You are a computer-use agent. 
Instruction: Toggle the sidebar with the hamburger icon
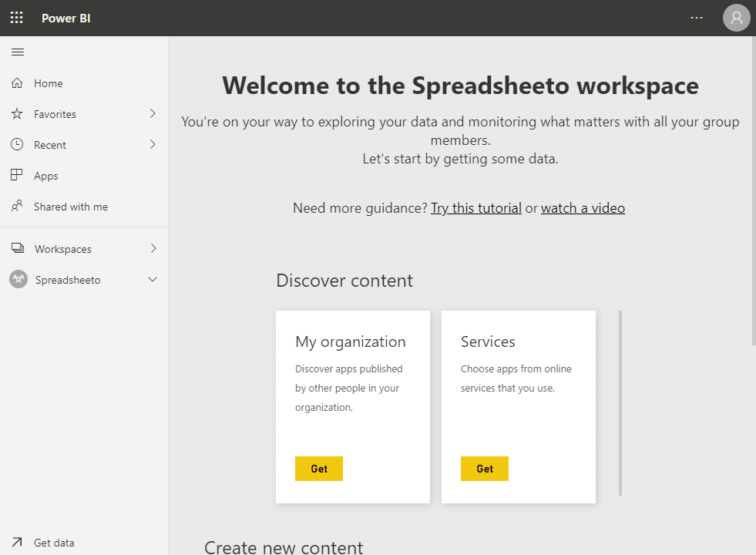tap(17, 52)
